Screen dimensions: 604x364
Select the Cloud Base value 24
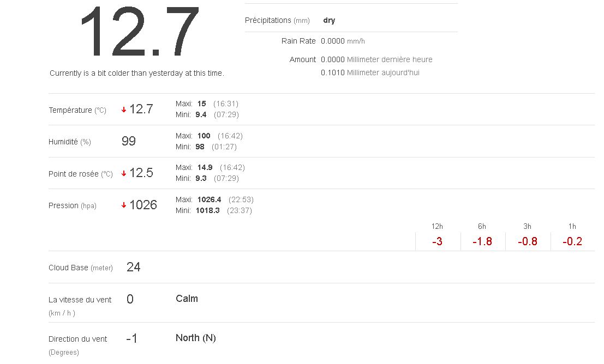(x=133, y=267)
